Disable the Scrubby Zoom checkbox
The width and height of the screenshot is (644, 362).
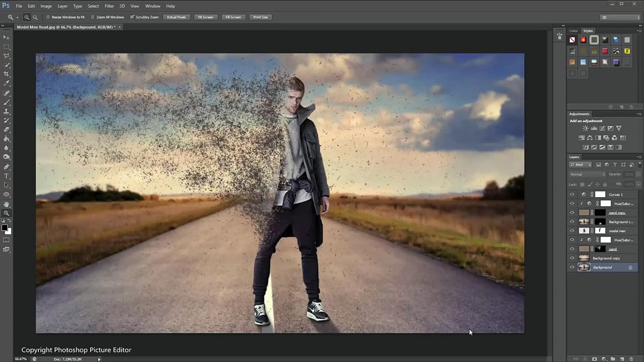132,17
